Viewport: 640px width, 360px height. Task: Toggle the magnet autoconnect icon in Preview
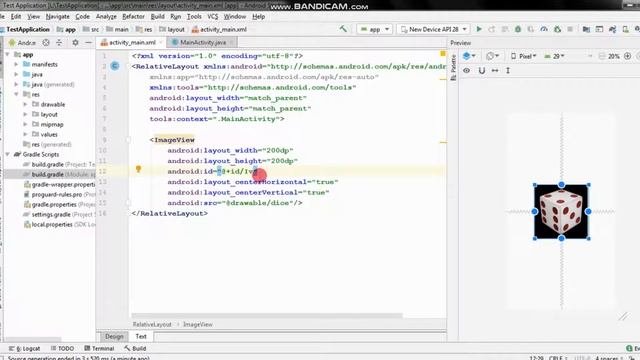tap(482, 70)
